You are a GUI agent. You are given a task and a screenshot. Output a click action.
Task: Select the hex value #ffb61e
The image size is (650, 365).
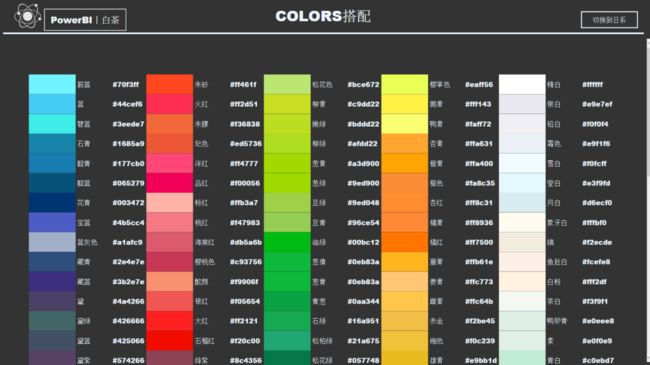tap(479, 262)
